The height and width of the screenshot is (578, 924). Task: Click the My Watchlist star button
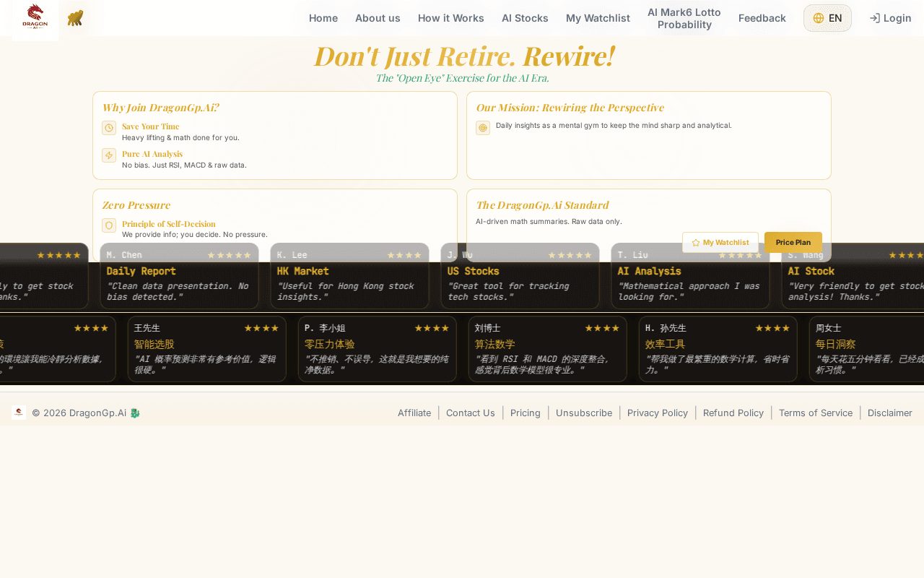[x=720, y=242]
